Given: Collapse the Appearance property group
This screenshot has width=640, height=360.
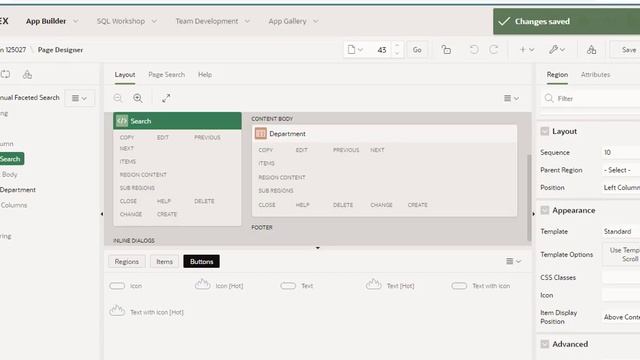Looking at the screenshot, I should click(545, 210).
